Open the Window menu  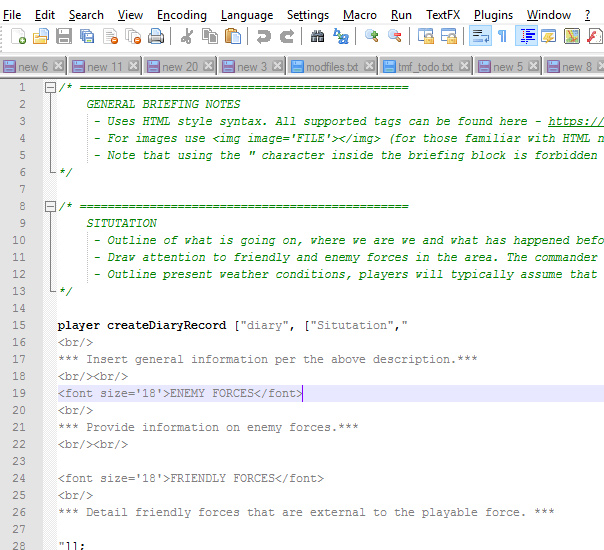549,15
